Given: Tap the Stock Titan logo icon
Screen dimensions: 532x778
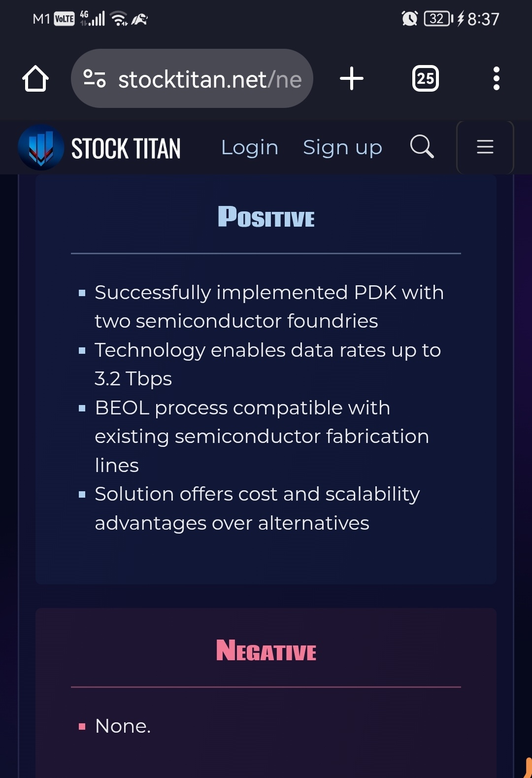Looking at the screenshot, I should 41,147.
